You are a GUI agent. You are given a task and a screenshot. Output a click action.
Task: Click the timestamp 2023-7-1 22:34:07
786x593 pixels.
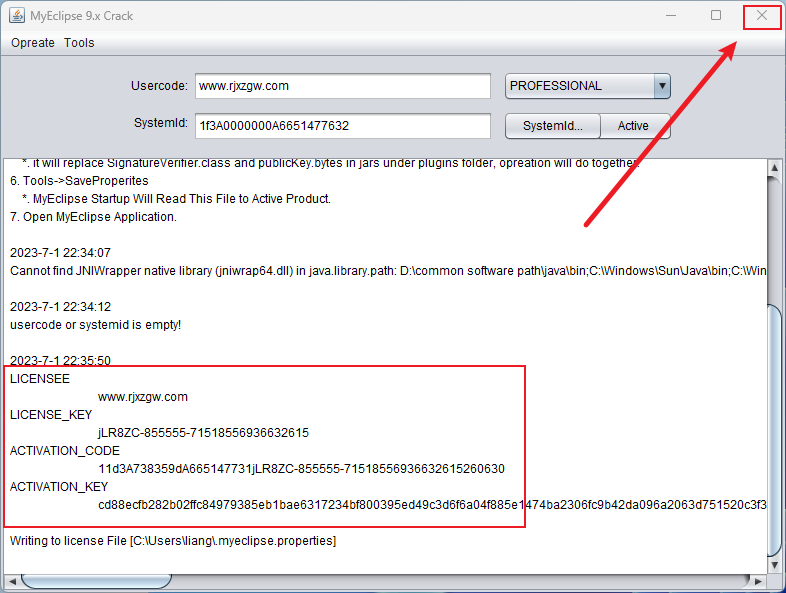(x=60, y=253)
